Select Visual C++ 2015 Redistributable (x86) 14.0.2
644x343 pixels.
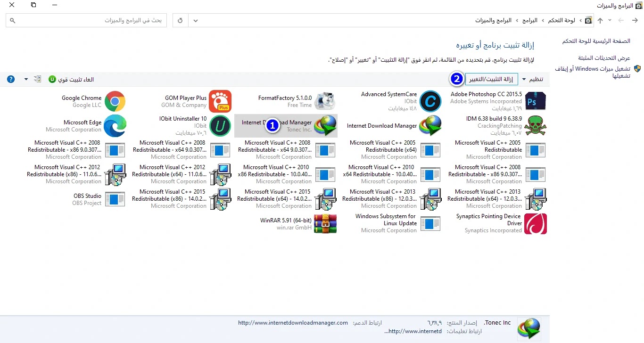pyautogui.click(x=181, y=199)
